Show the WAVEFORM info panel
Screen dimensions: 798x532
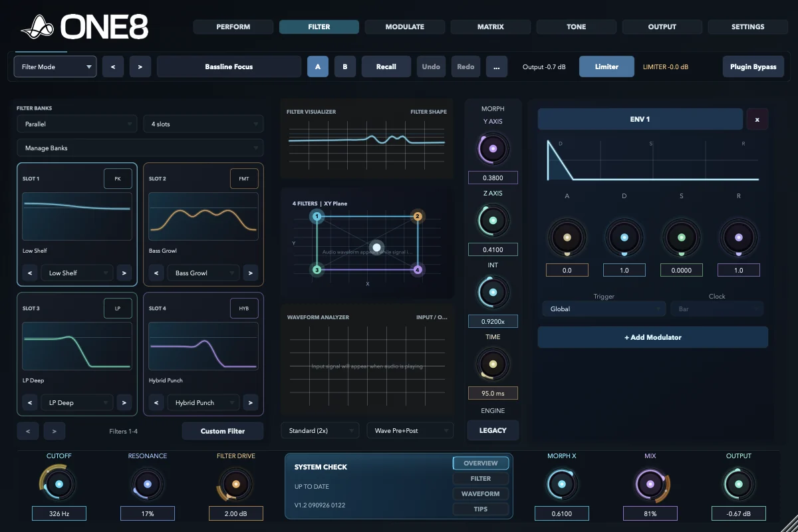[x=481, y=493]
